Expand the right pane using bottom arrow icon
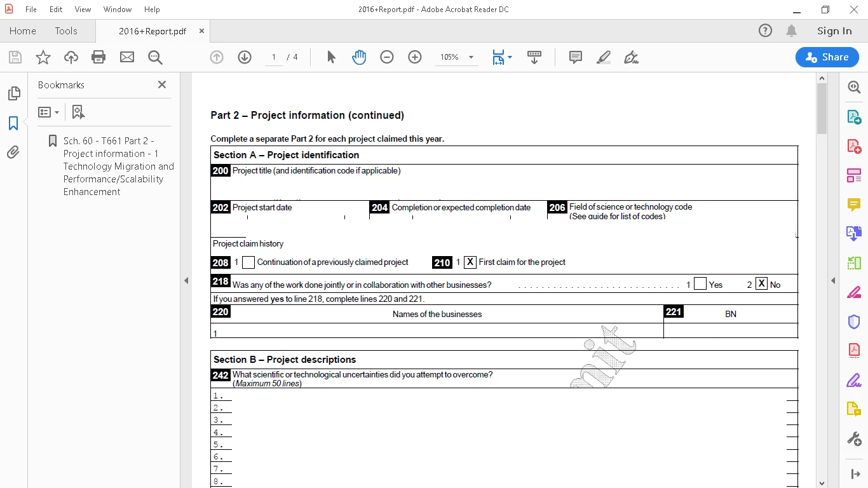 [x=854, y=474]
